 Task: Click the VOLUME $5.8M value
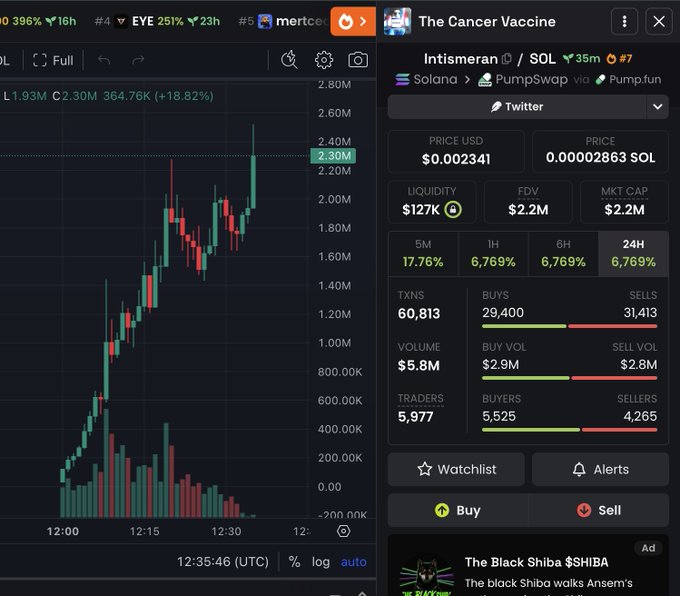(x=418, y=366)
